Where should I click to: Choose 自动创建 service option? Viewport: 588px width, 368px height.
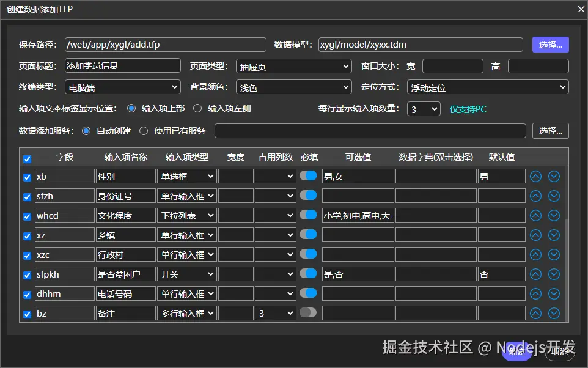(x=86, y=131)
